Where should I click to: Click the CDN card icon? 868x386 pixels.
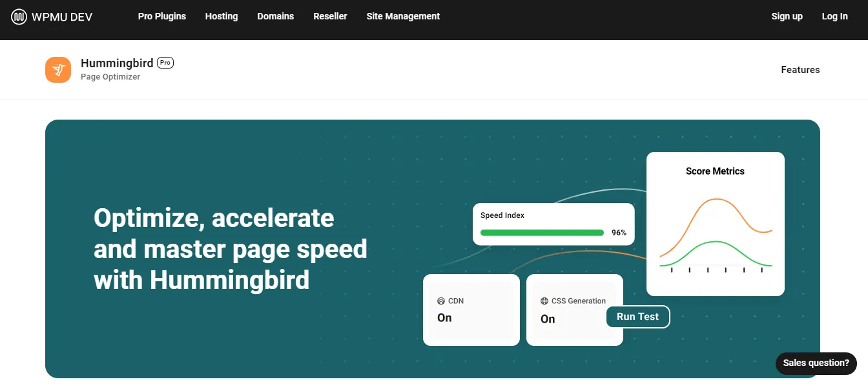[x=442, y=301]
